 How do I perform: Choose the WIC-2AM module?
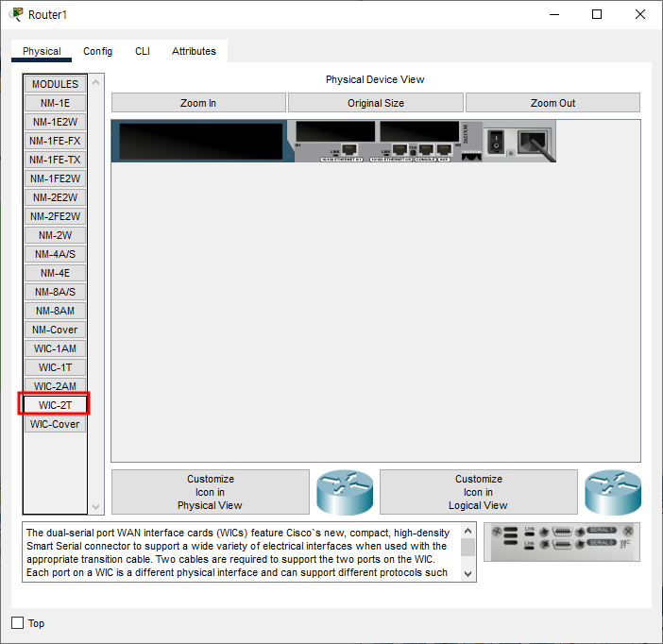click(x=55, y=385)
